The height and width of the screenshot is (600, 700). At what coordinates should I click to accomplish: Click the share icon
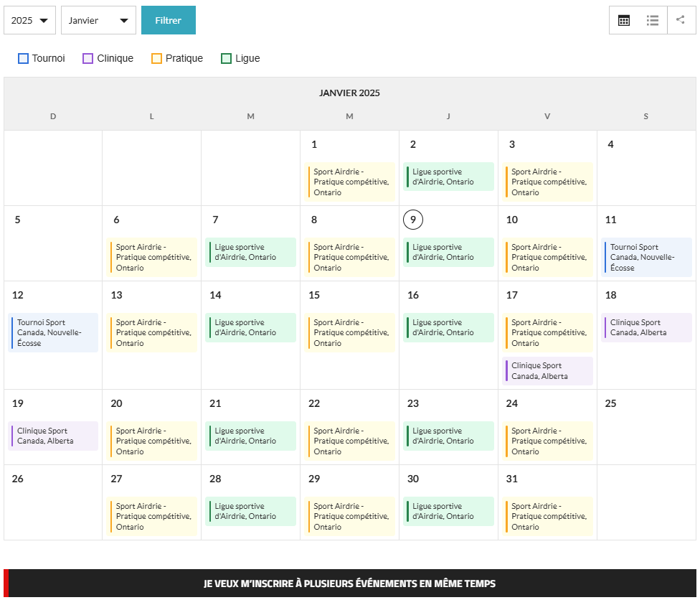pos(681,20)
